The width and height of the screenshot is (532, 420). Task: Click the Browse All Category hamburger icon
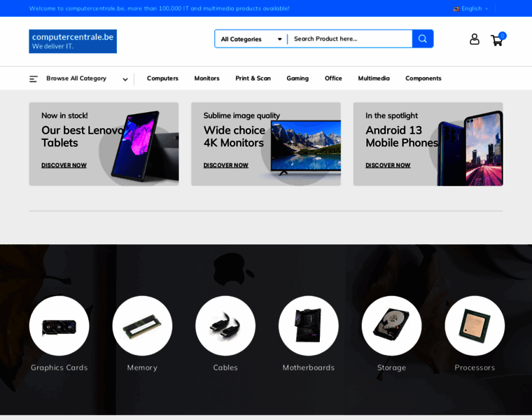click(34, 79)
